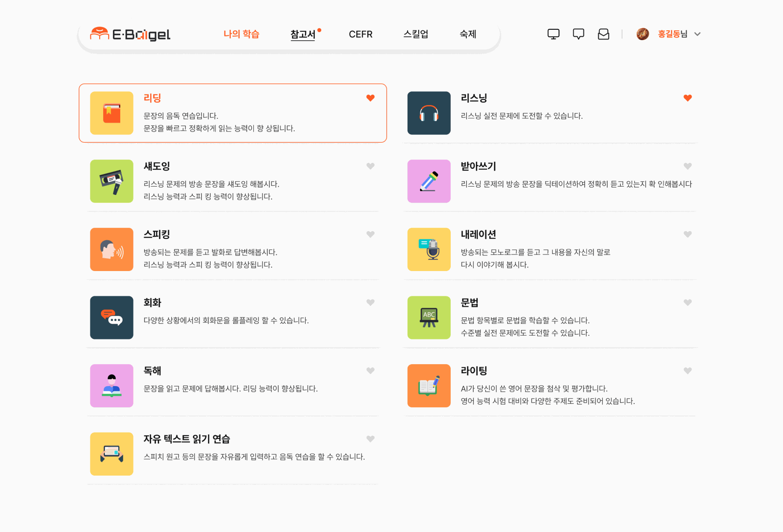Go to 나의 학습 section
The image size is (783, 532).
tap(241, 34)
